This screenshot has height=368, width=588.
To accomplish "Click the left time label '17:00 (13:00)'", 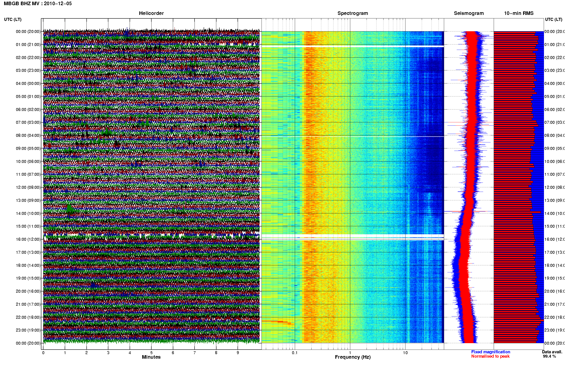I will pyautogui.click(x=28, y=252).
